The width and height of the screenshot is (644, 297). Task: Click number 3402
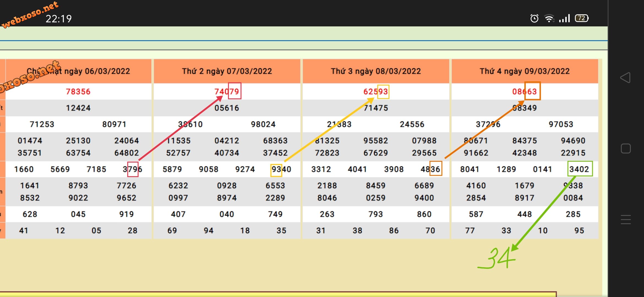pyautogui.click(x=579, y=169)
